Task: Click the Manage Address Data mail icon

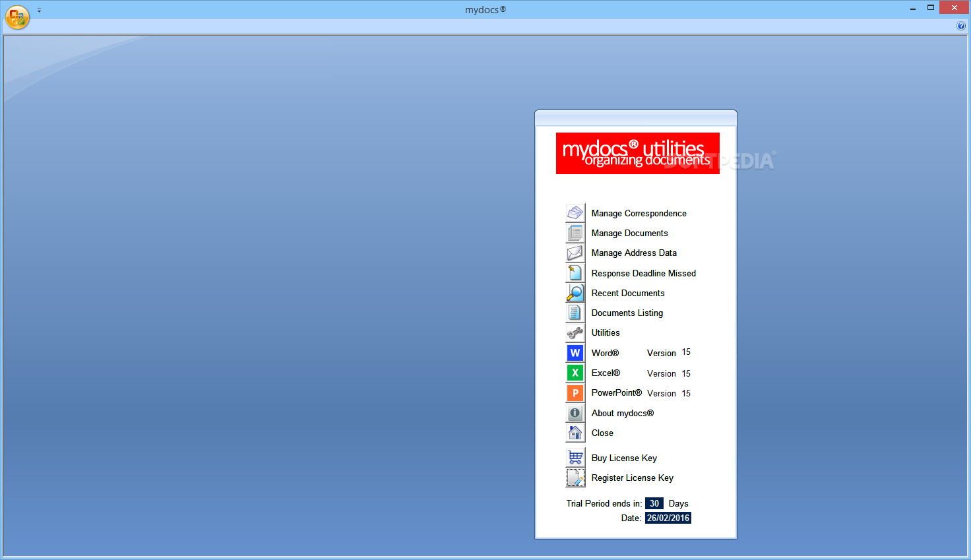Action: (x=575, y=253)
